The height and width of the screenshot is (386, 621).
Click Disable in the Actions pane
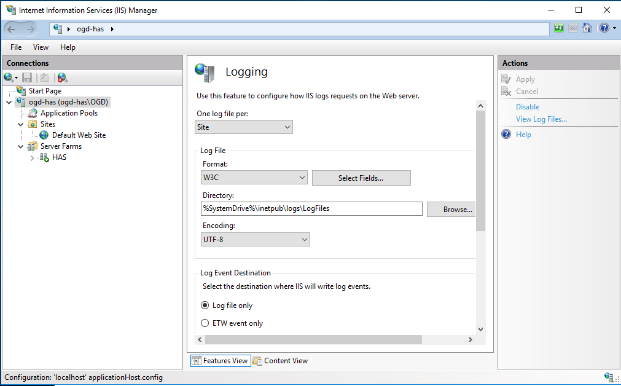528,107
